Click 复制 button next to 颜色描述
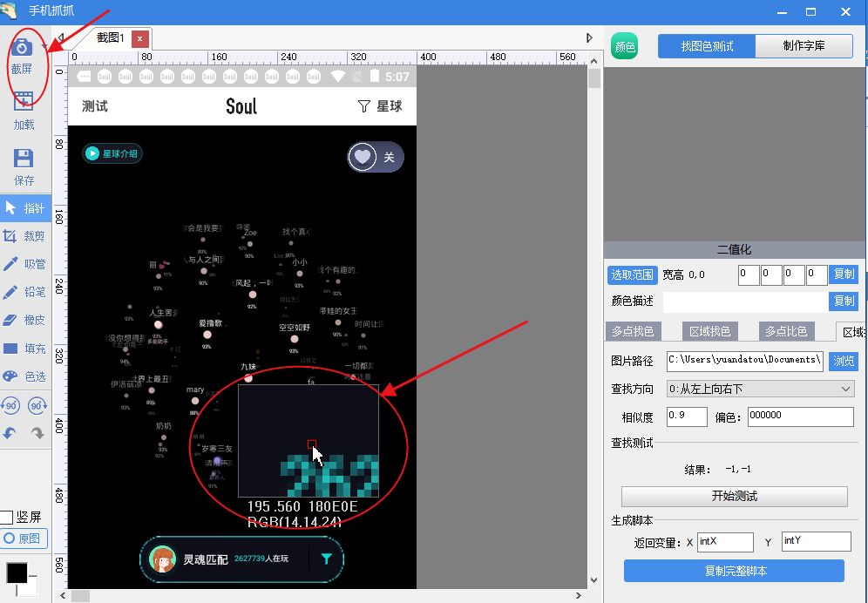Screen dimensions: 868x603 point(844,301)
